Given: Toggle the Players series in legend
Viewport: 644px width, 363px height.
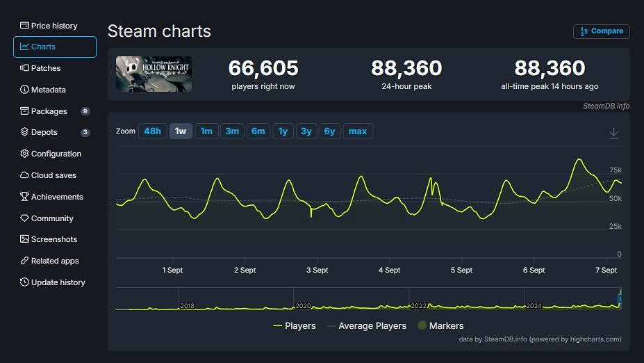Looking at the screenshot, I should (295, 325).
